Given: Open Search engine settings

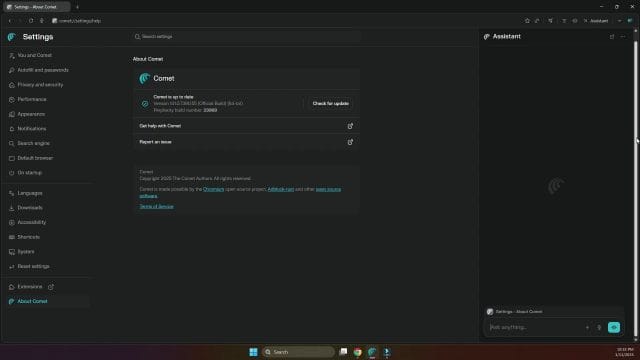Looking at the screenshot, I should [33, 143].
